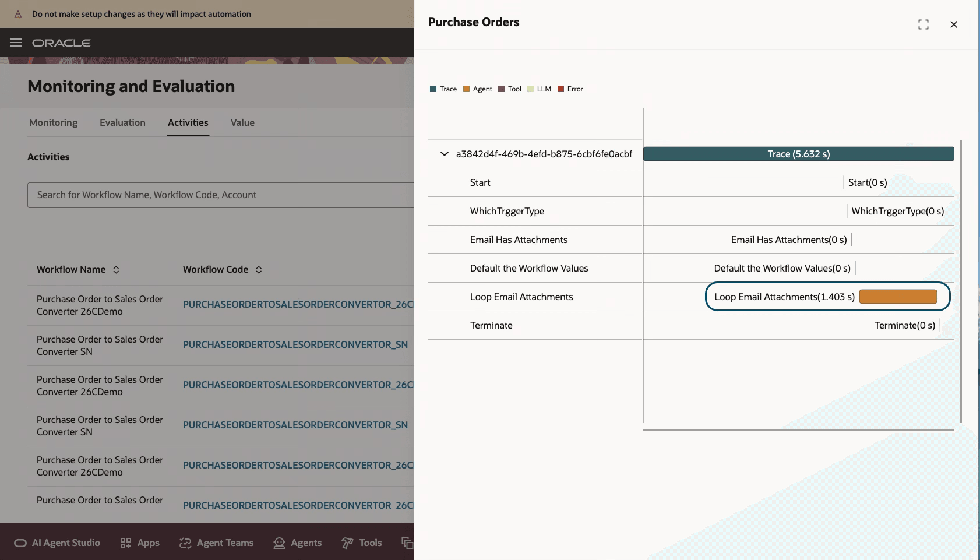Switch to the Evaluation tab

pyautogui.click(x=122, y=122)
